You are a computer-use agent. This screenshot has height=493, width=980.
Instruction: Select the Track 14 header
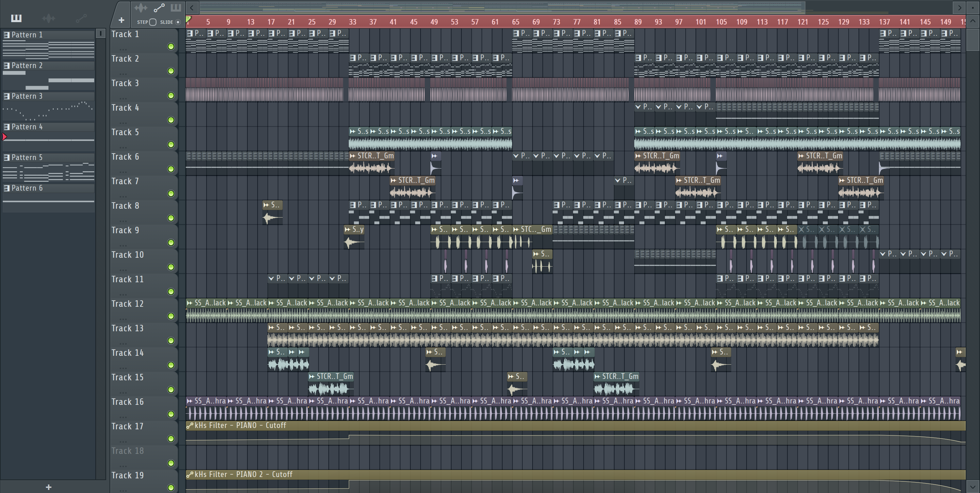[x=144, y=359]
